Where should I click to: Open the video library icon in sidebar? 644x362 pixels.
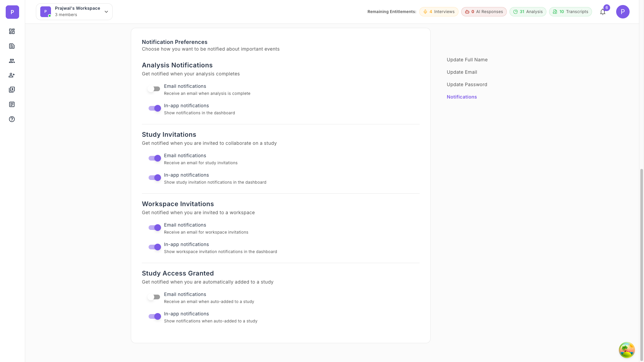(x=12, y=89)
